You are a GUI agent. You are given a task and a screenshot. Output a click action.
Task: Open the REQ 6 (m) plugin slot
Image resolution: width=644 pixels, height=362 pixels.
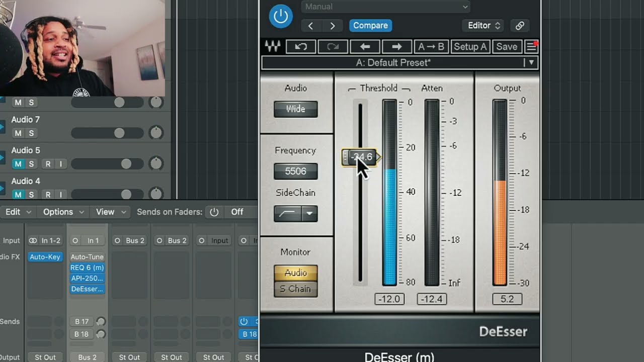(87, 268)
